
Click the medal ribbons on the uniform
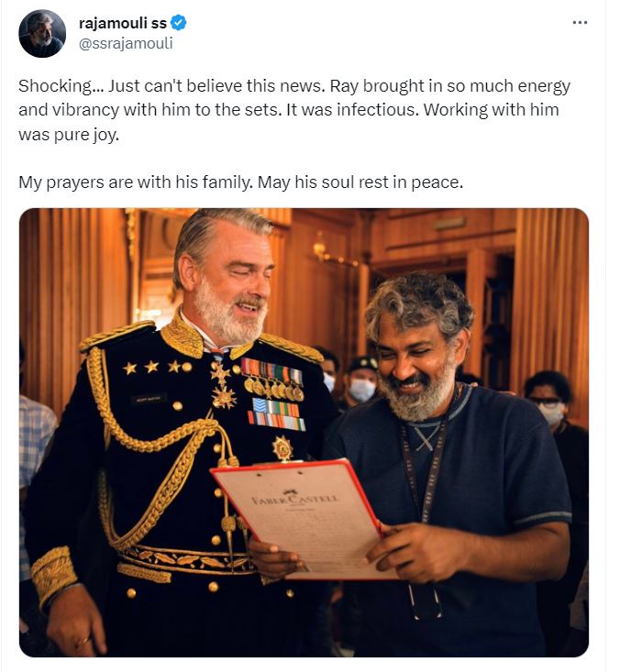coord(273,395)
